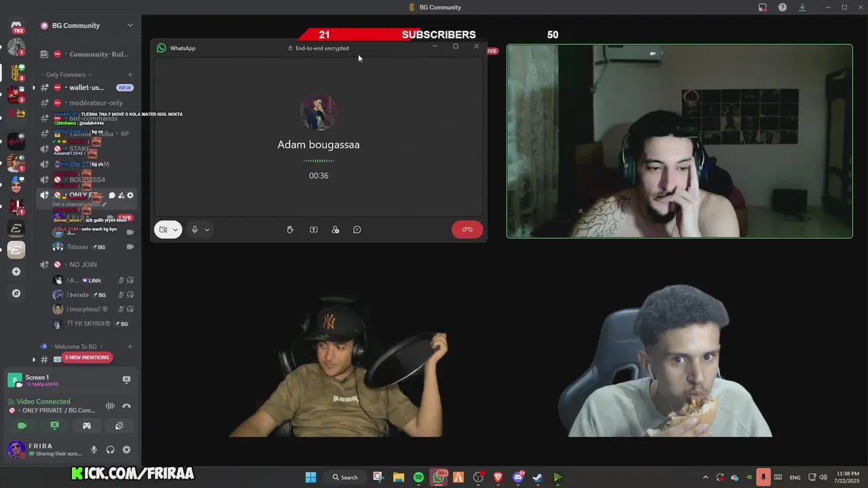Open chat of ONLY voice channel

coord(112,195)
